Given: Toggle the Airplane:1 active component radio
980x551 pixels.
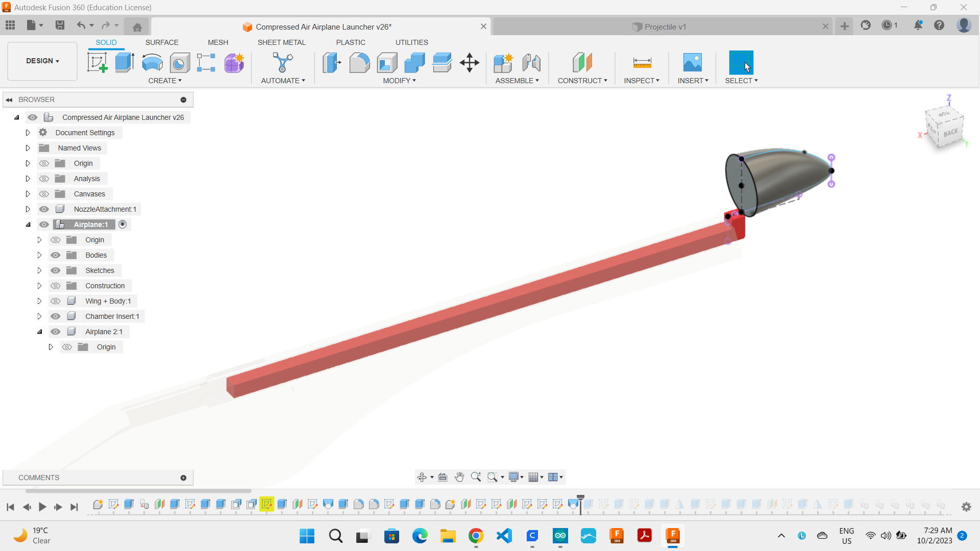Looking at the screenshot, I should pyautogui.click(x=122, y=224).
